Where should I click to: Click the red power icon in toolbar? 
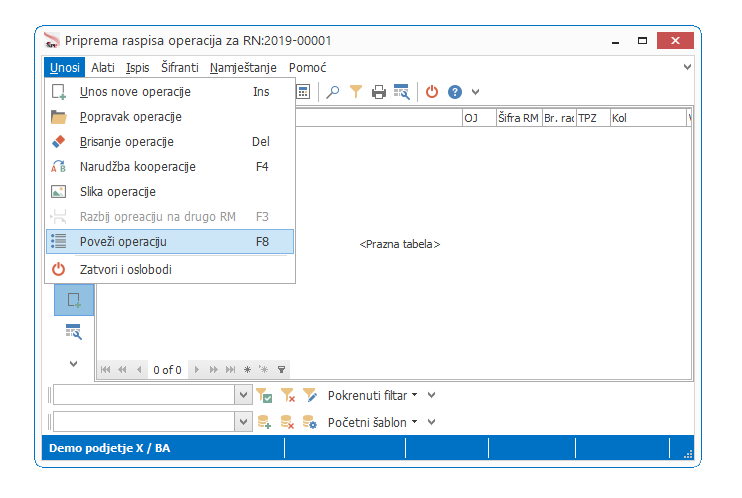point(432,92)
